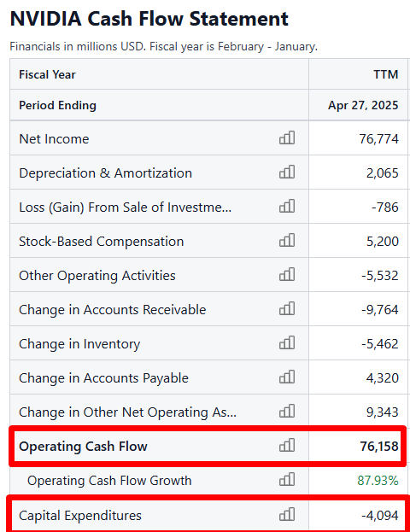
Task: Show chart for Stock-Based Compensation
Action: tap(287, 240)
